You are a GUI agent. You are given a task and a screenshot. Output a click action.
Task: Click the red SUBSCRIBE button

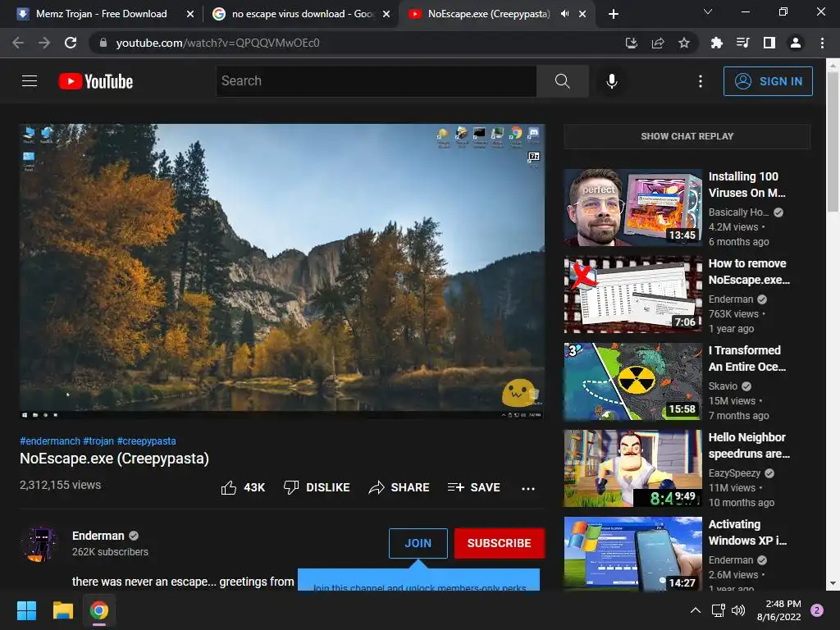click(x=500, y=543)
